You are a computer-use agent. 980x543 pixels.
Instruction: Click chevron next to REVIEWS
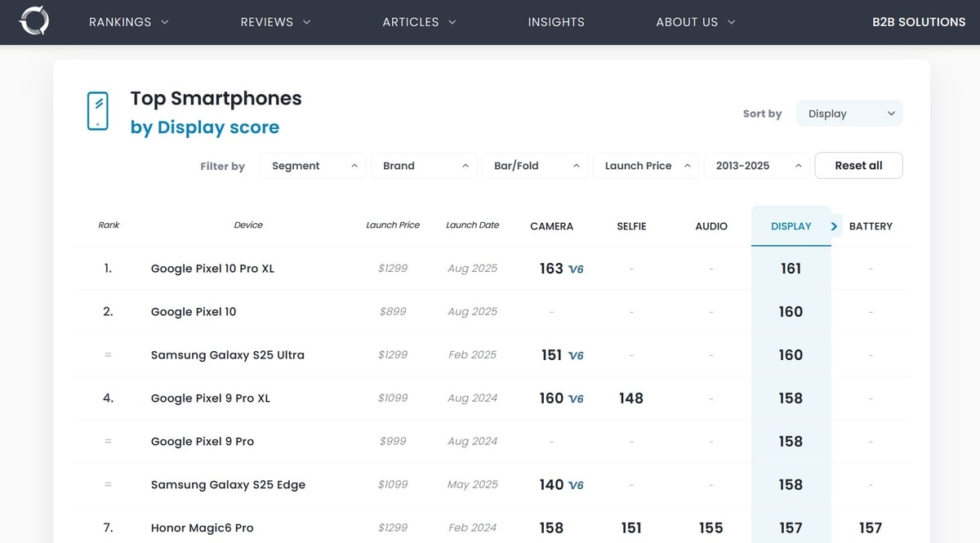pyautogui.click(x=307, y=22)
